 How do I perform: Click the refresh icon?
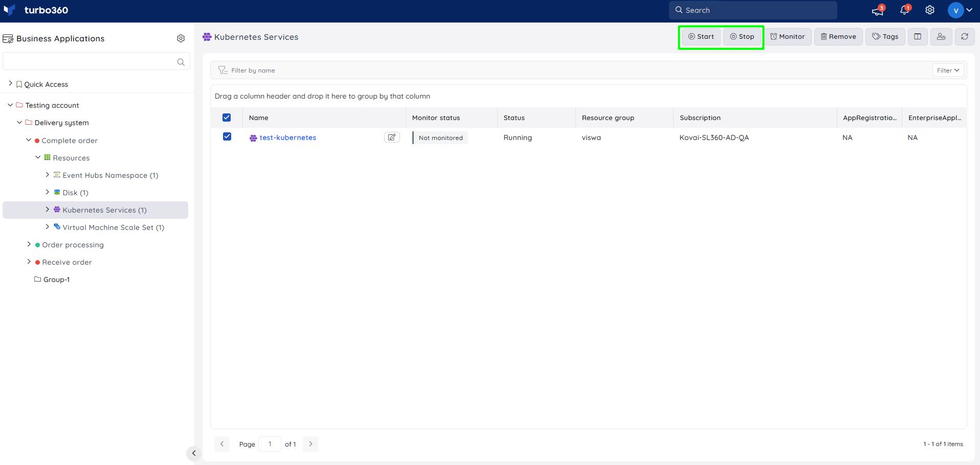click(965, 37)
